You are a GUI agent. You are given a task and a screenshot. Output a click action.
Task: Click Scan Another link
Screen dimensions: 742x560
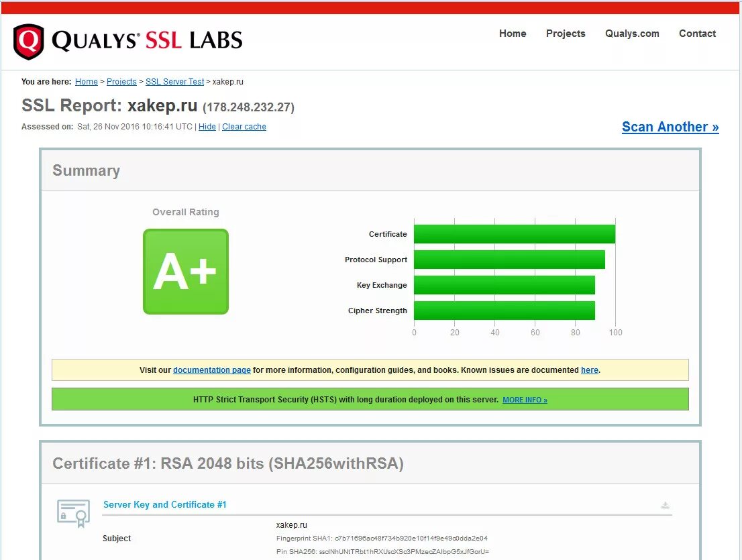[670, 127]
